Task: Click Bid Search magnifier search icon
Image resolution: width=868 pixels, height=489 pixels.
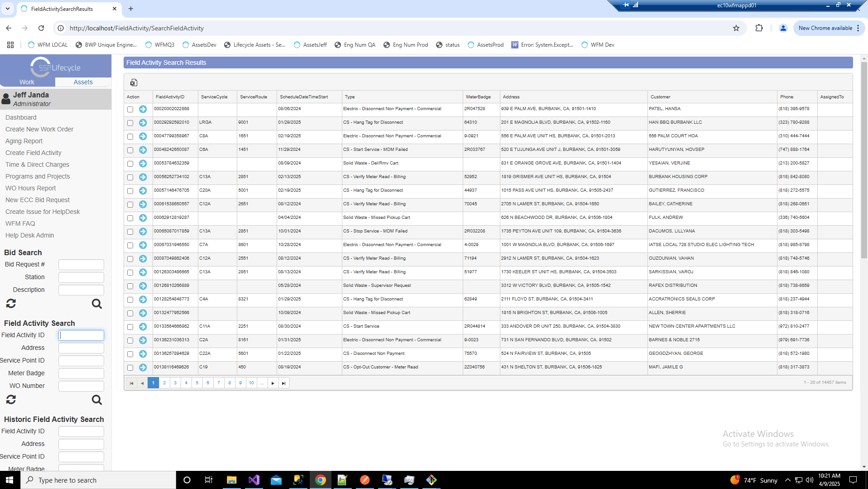Action: [97, 304]
